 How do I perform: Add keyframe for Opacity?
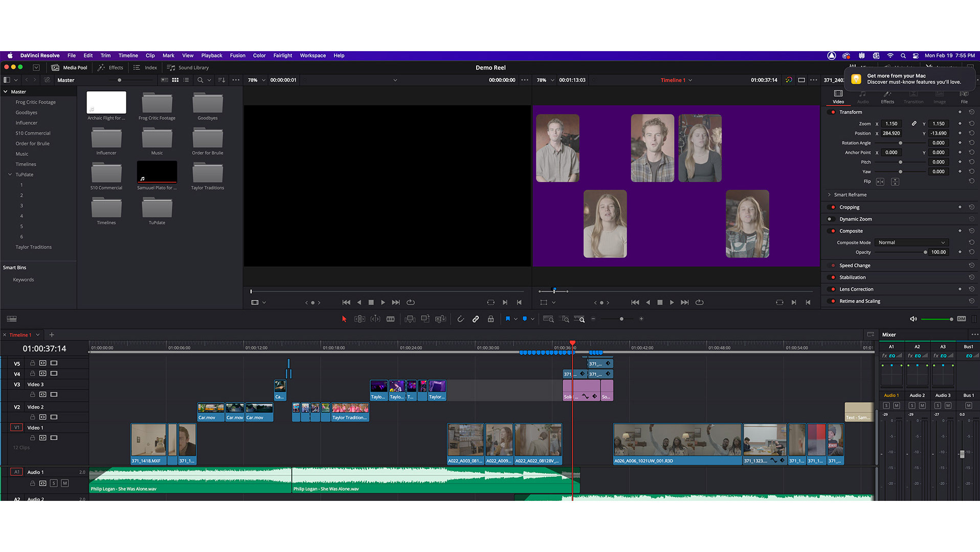point(960,252)
